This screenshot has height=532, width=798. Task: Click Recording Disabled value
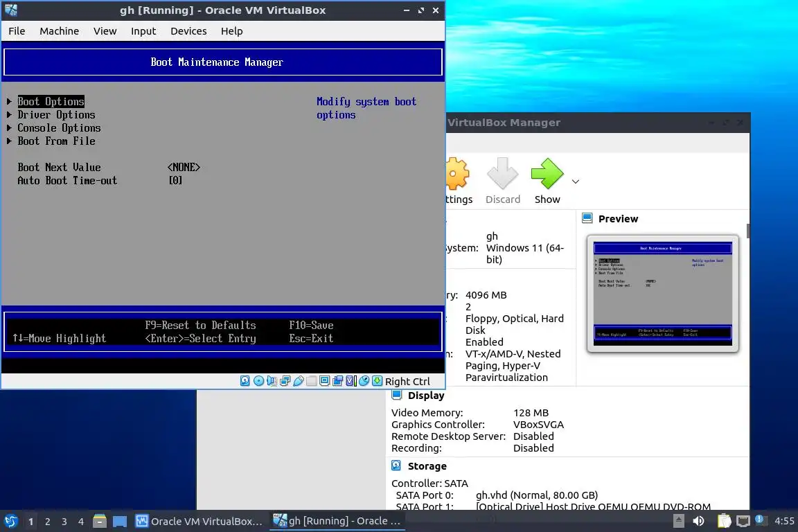tap(533, 447)
